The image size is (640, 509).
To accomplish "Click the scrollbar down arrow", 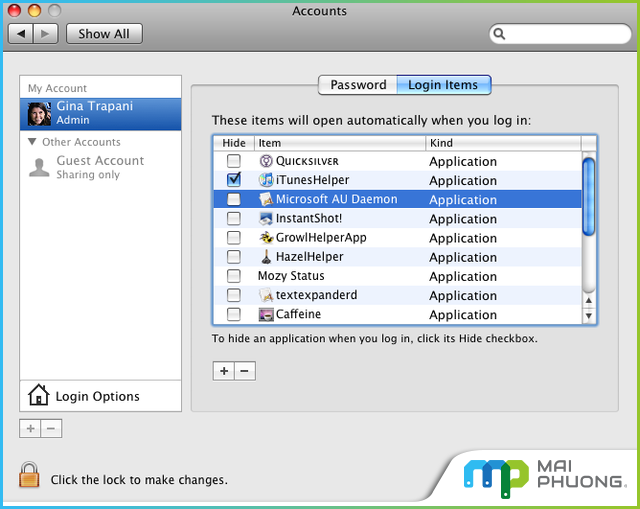I will [x=588, y=316].
